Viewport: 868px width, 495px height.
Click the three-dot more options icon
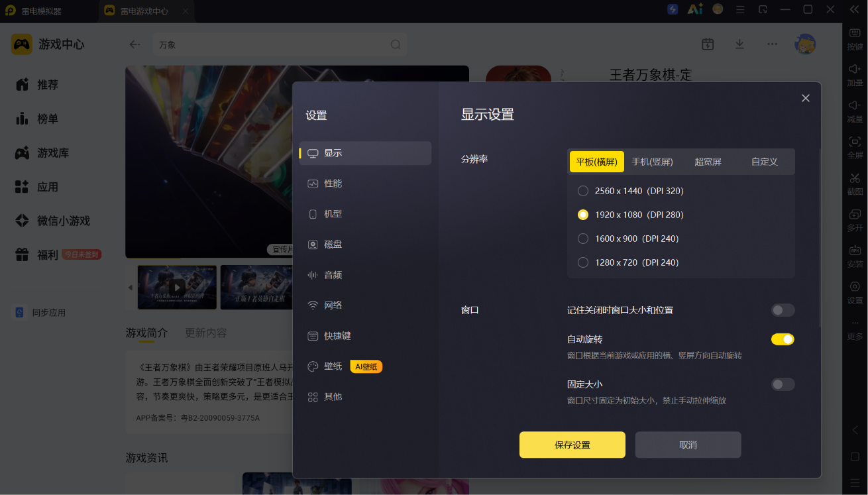tap(772, 44)
